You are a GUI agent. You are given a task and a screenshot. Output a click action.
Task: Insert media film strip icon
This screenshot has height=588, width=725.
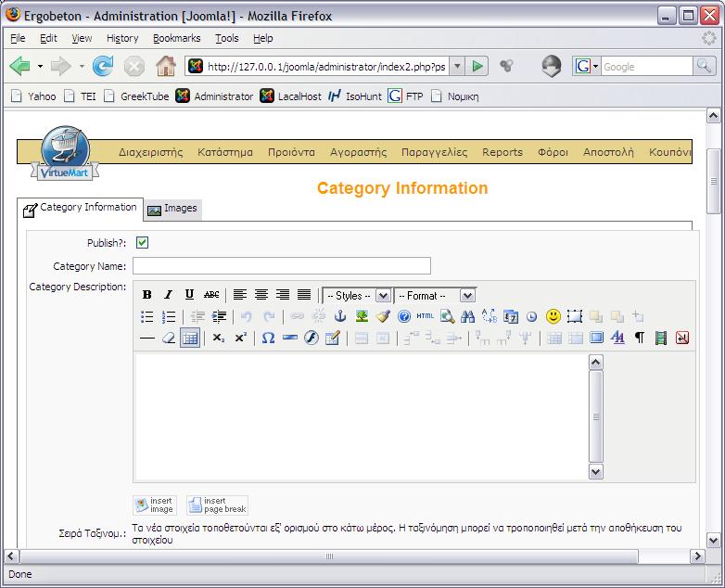pos(661,339)
